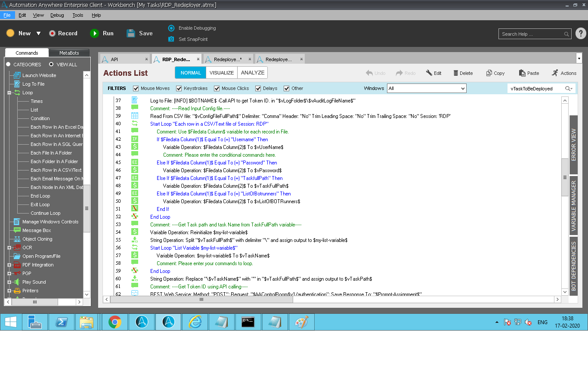Viewport: 588px width, 390px height.
Task: Switch to VISUALIZE view
Action: pyautogui.click(x=221, y=73)
